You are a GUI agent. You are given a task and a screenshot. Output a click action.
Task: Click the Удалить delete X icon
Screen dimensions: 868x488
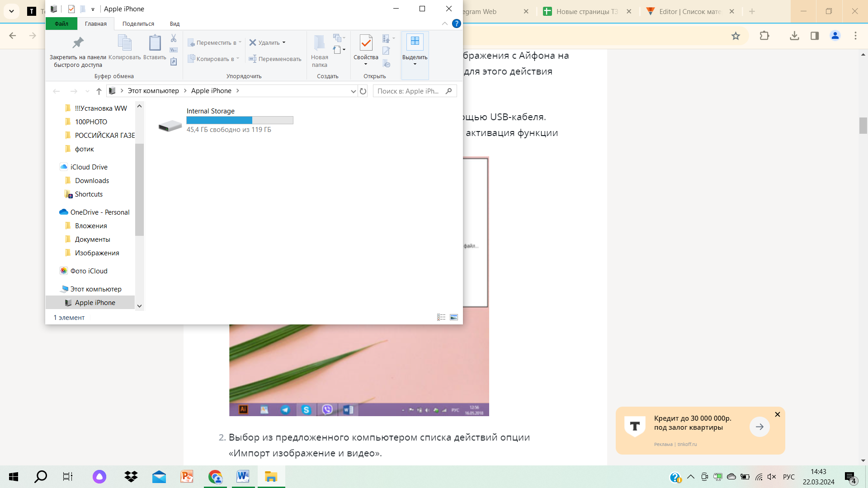click(253, 42)
